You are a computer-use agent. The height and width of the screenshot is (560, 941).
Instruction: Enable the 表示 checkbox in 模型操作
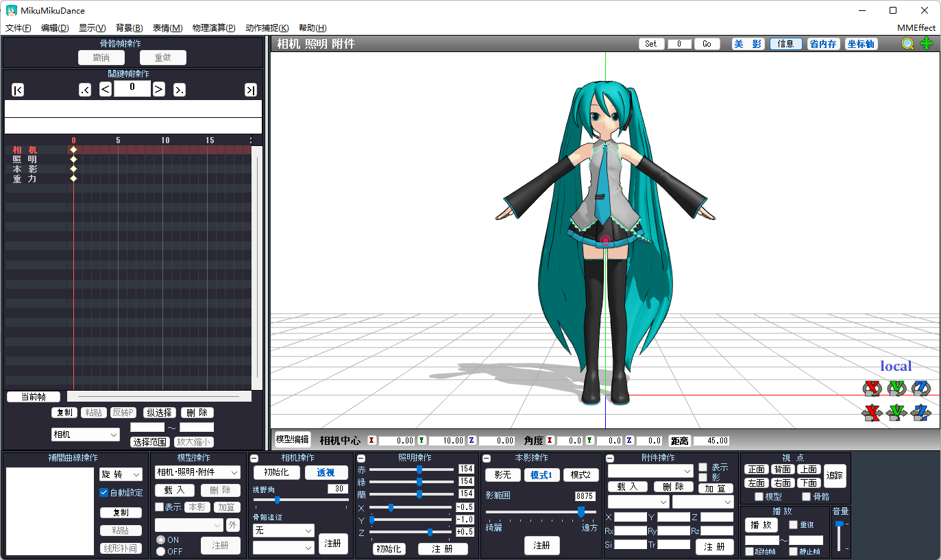point(159,507)
